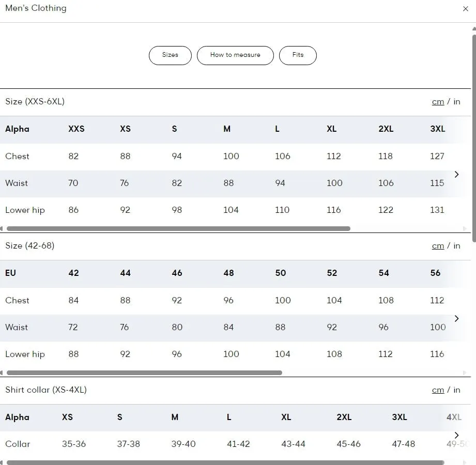Viewport: 476px width, 465px height.
Task: Switch XXS-6XL table to inches
Action: point(457,102)
